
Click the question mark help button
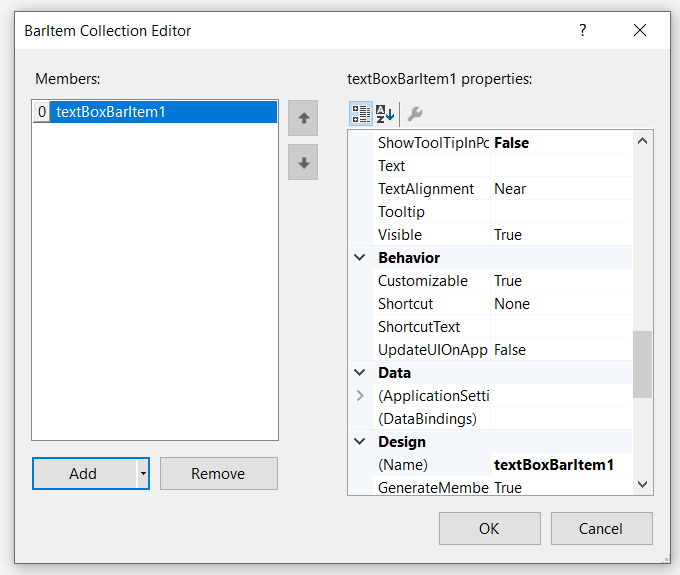(583, 31)
